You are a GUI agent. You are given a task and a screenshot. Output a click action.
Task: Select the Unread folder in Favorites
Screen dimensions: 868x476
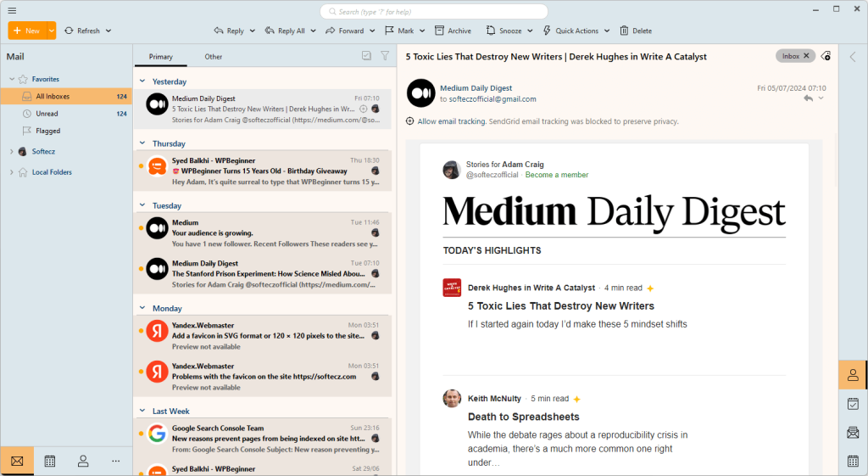(x=47, y=114)
